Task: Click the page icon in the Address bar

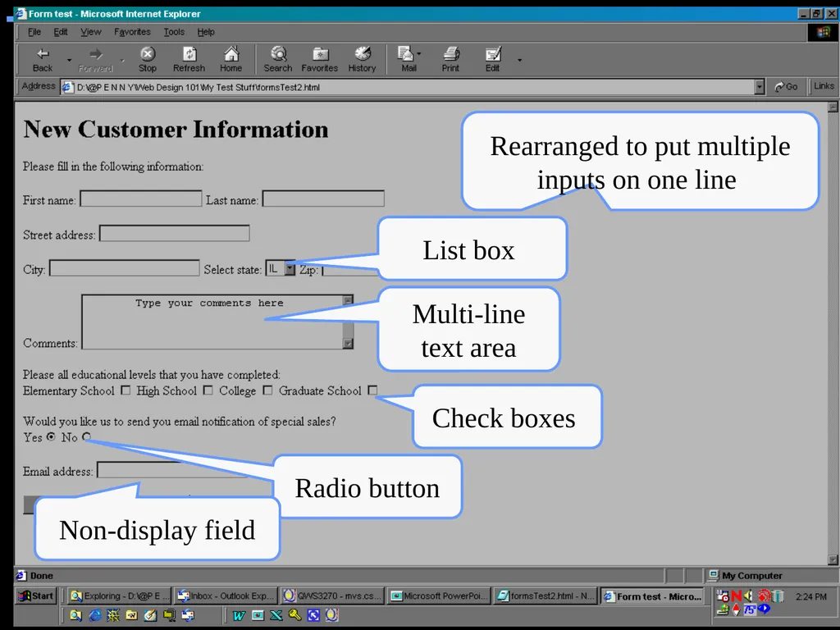Action: (x=67, y=87)
